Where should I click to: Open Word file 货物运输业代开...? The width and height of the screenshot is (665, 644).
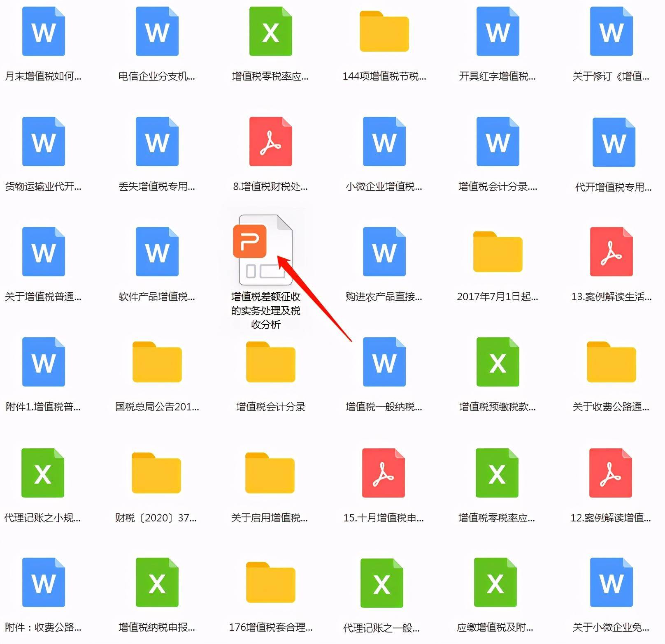[x=44, y=141]
